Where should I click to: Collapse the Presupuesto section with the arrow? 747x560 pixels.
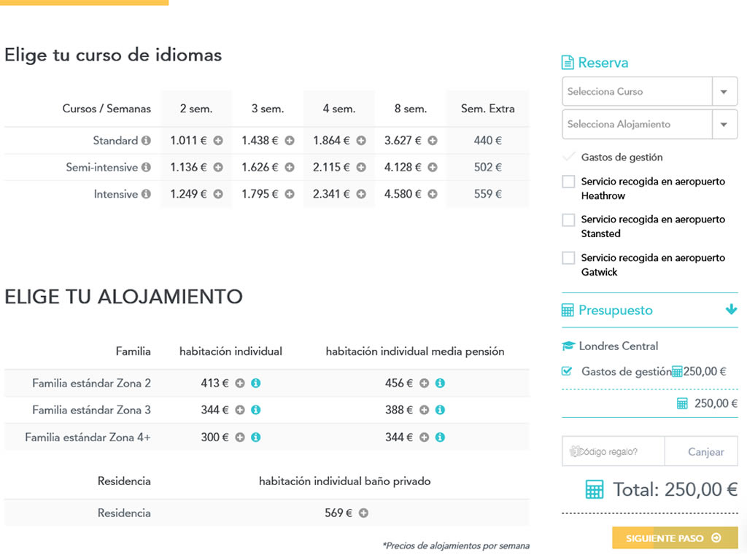pos(731,310)
